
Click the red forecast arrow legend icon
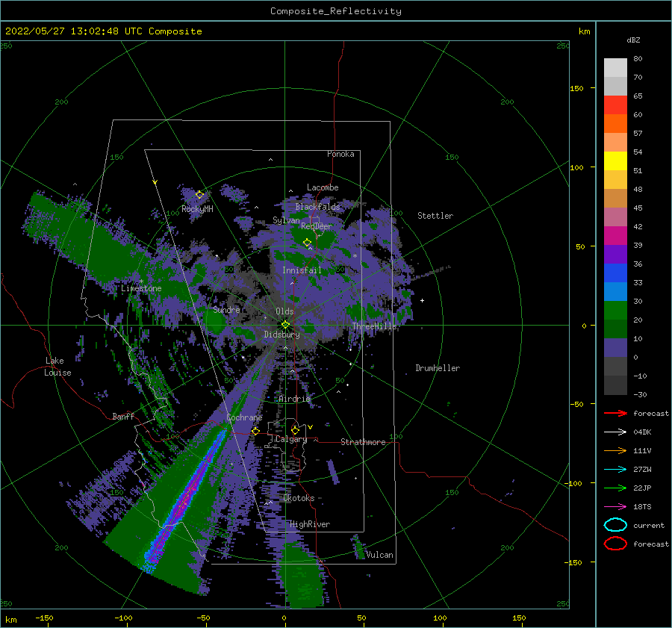(x=615, y=413)
